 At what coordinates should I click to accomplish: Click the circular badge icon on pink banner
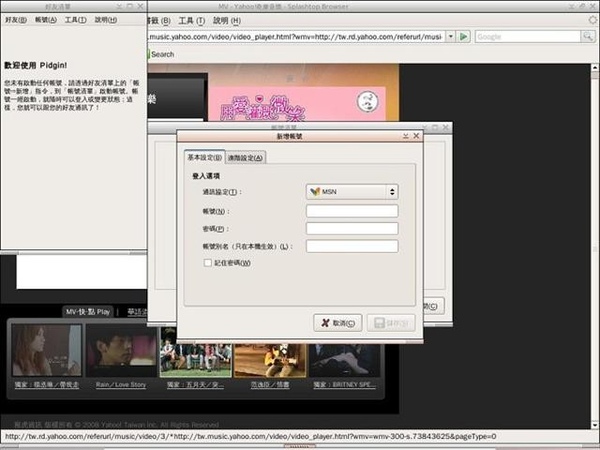coord(368,102)
